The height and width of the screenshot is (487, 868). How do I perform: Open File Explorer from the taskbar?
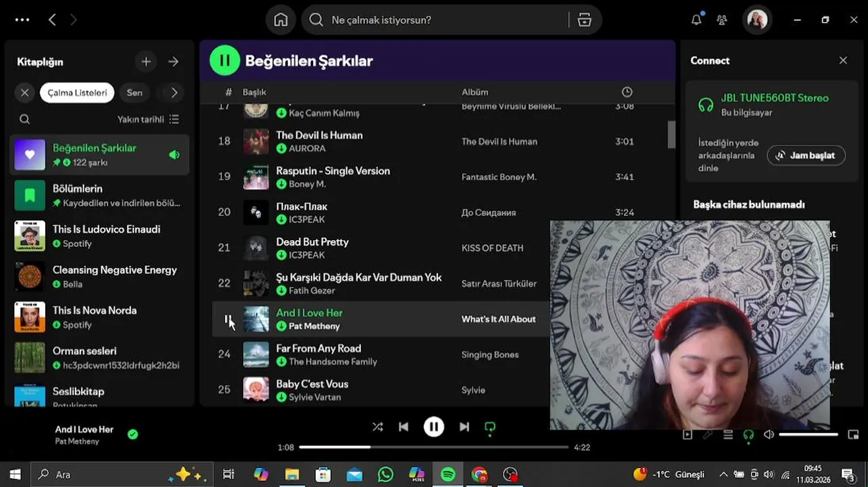[x=292, y=475]
